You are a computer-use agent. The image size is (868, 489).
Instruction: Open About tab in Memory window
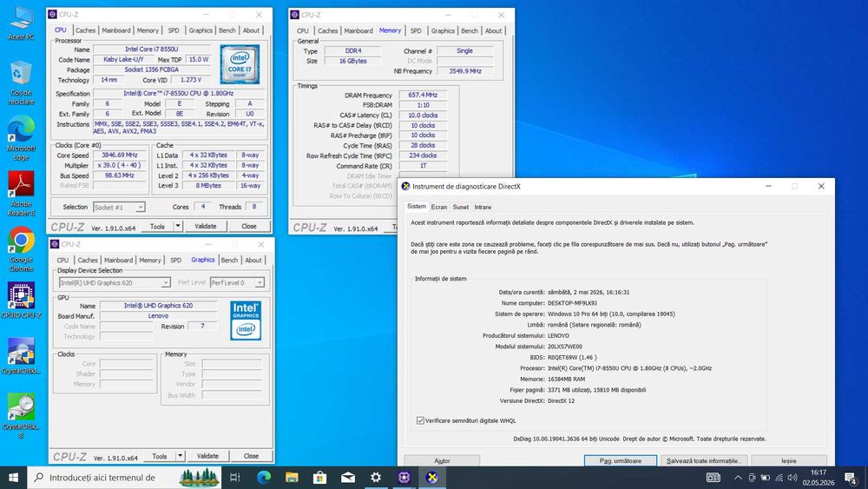(493, 31)
